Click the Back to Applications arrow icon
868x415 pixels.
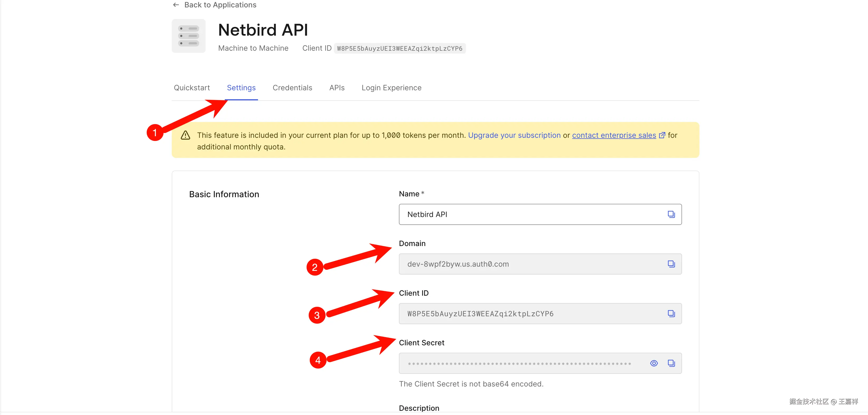pos(175,5)
